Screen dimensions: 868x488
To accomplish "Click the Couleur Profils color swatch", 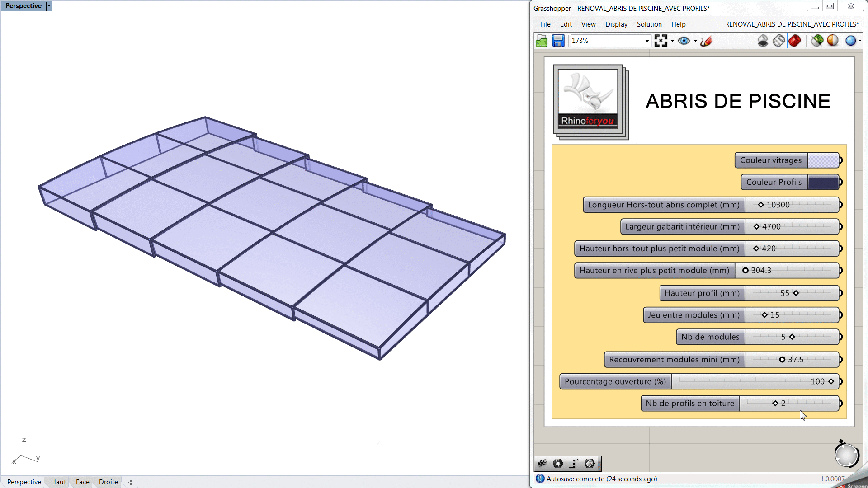I will pyautogui.click(x=823, y=183).
